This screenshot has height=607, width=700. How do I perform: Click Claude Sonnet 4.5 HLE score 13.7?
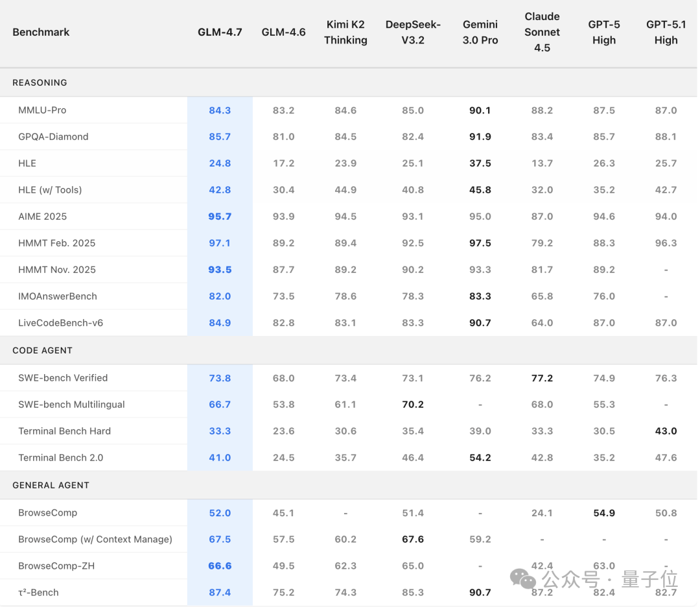542,163
